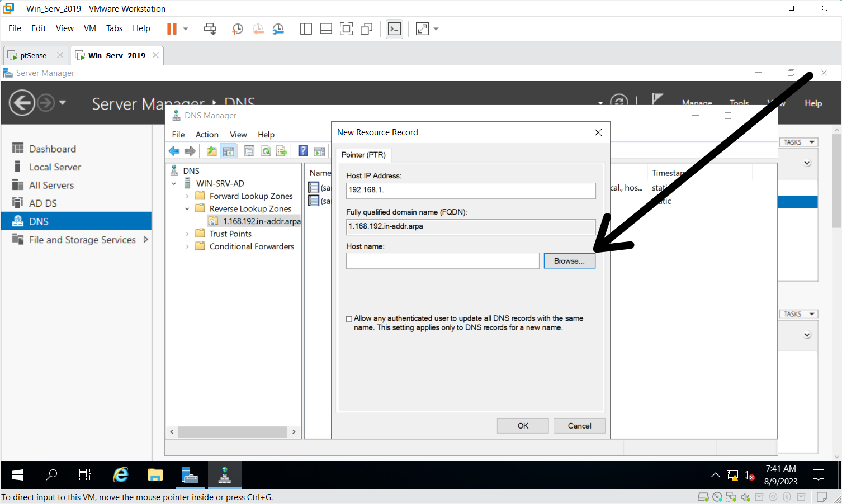Toggle the show/hide action pane icon
842x504 pixels.
320,151
